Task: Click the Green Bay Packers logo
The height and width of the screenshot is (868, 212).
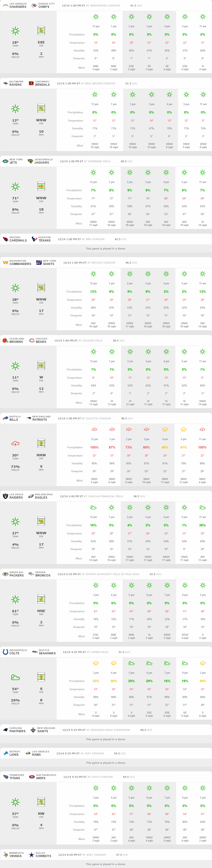Action: click(5, 574)
